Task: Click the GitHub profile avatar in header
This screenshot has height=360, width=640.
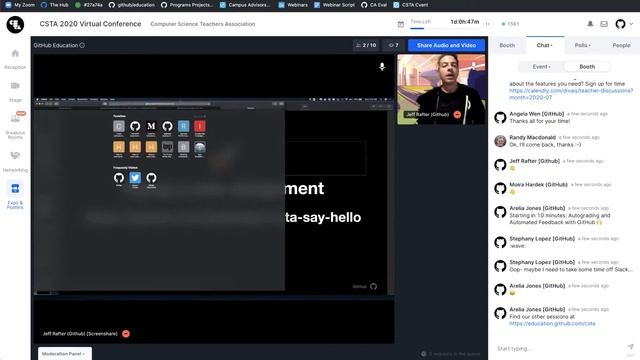Action: 620,24
